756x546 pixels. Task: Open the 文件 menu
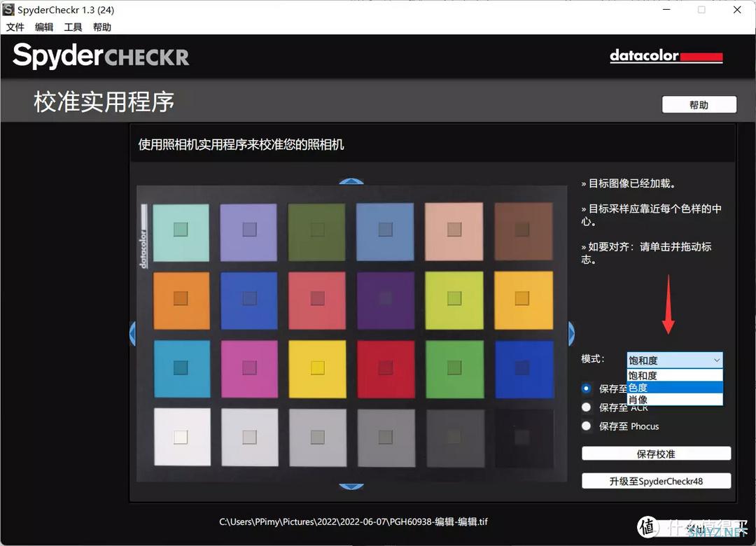tap(15, 27)
